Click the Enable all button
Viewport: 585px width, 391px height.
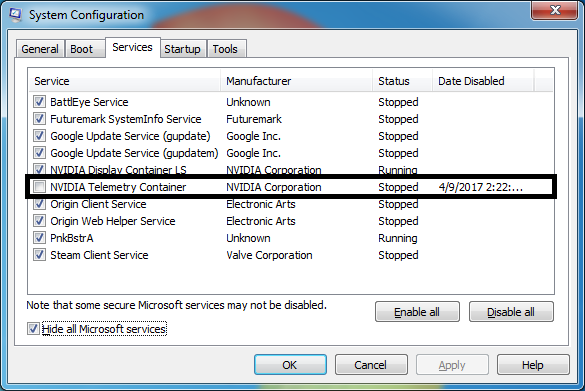417,312
